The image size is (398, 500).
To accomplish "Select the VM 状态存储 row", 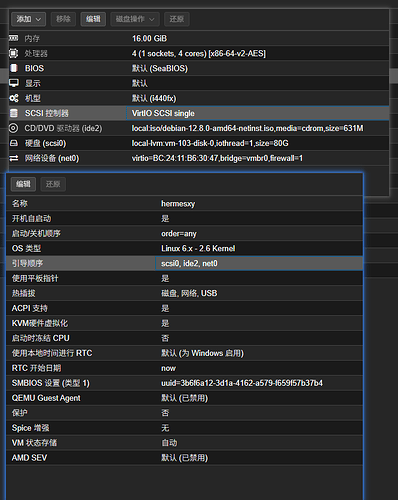I will (x=184, y=443).
